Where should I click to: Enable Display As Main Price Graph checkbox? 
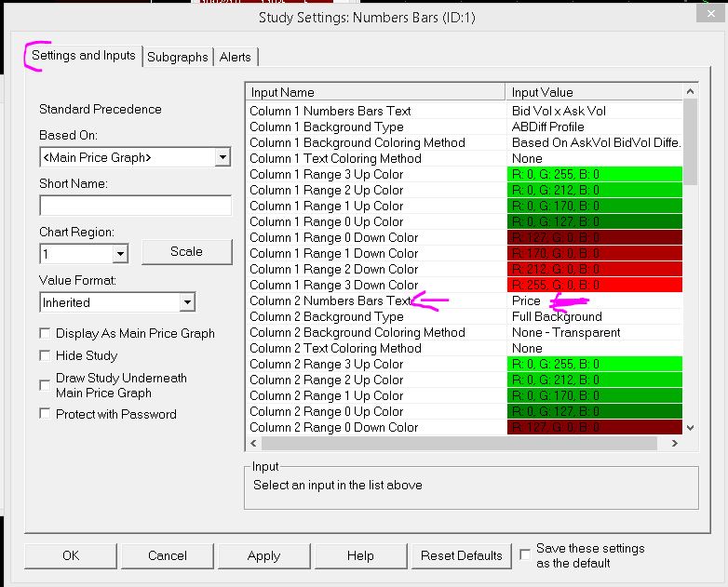coord(46,334)
